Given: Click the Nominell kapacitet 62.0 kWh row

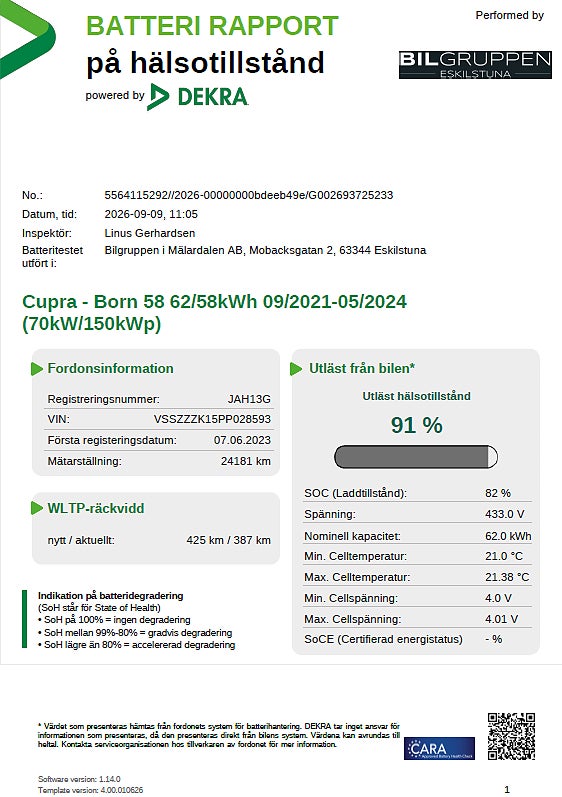Looking at the screenshot, I should (x=417, y=536).
